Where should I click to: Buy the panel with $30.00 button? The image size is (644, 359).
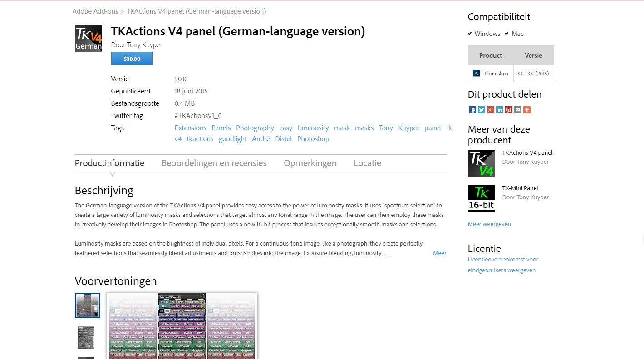[132, 59]
